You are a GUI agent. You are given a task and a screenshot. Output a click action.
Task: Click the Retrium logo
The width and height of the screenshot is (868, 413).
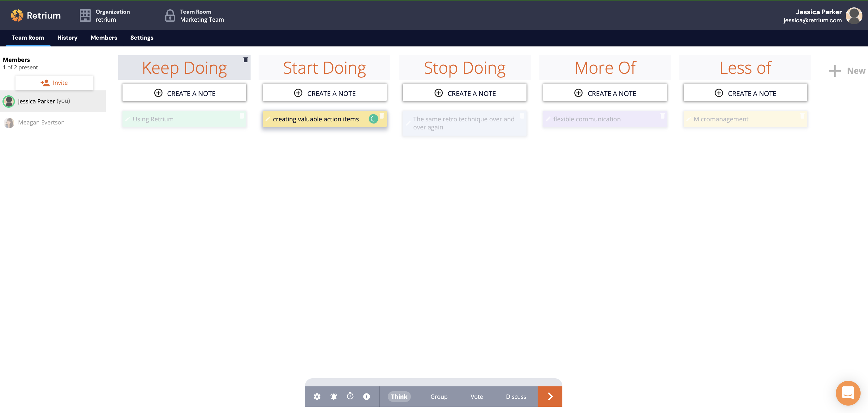36,15
